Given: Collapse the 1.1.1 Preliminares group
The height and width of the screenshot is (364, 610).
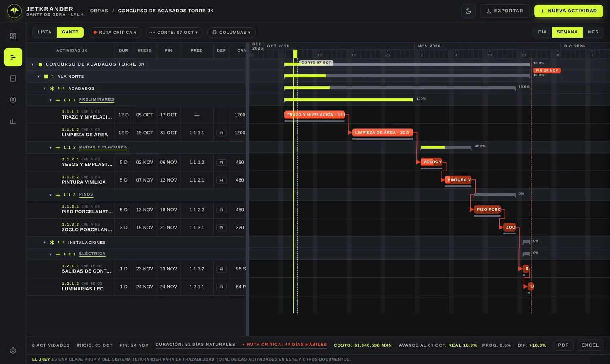Looking at the screenshot, I should pos(50,100).
